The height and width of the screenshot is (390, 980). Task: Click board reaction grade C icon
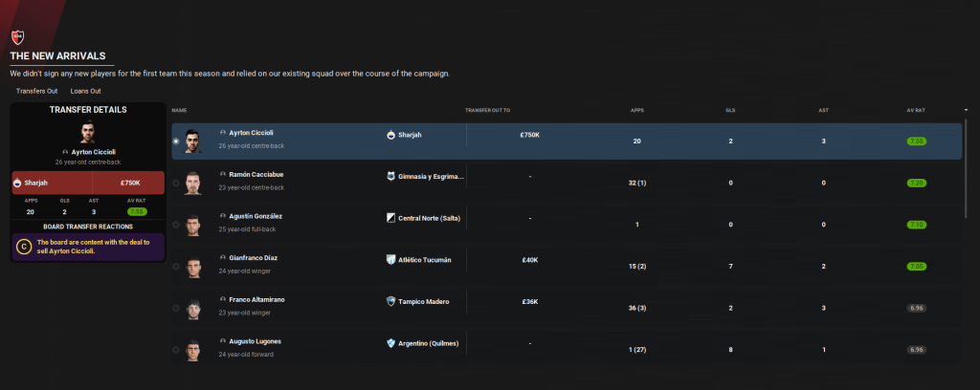click(x=24, y=247)
